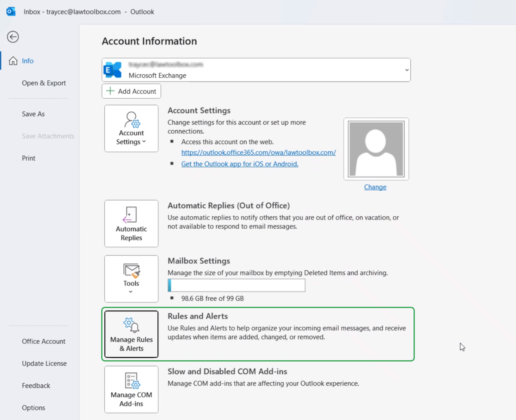
Task: Open Manage Rules & Alerts
Action: (131, 334)
